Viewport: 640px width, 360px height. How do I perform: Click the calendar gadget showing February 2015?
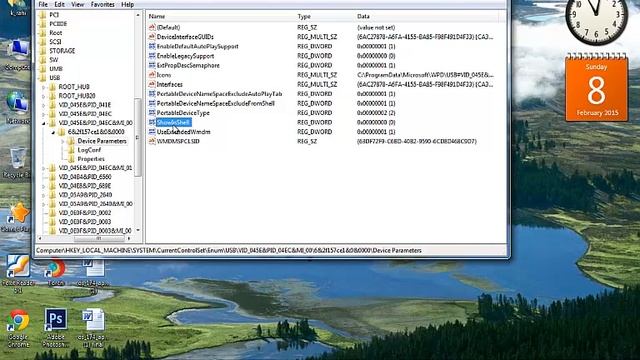point(596,88)
